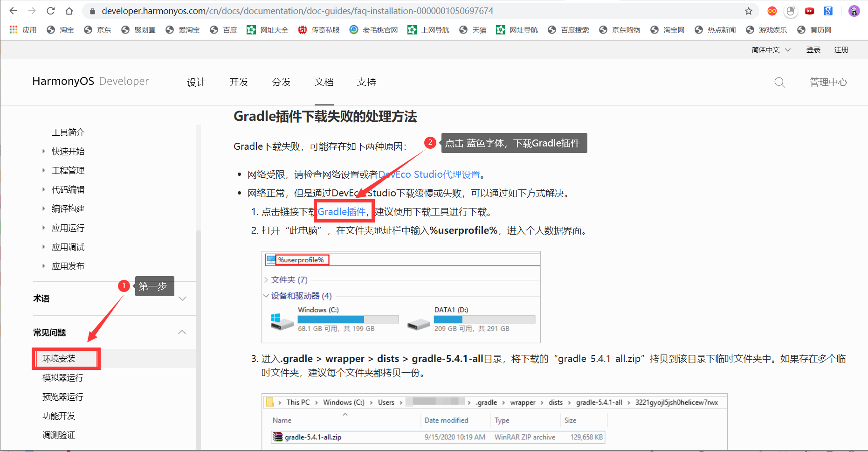The image size is (868, 452).
Task: Bookmark this page with star icon
Action: [748, 11]
